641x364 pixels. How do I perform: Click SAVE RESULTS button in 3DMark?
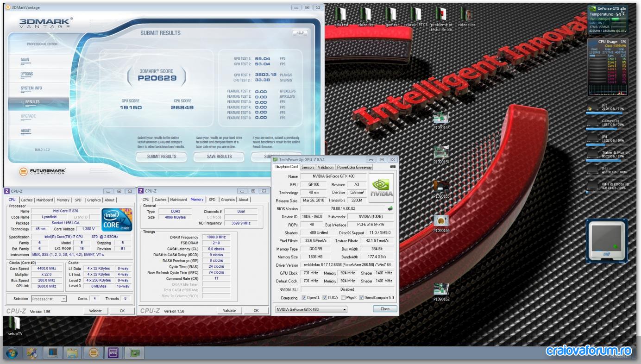[219, 157]
